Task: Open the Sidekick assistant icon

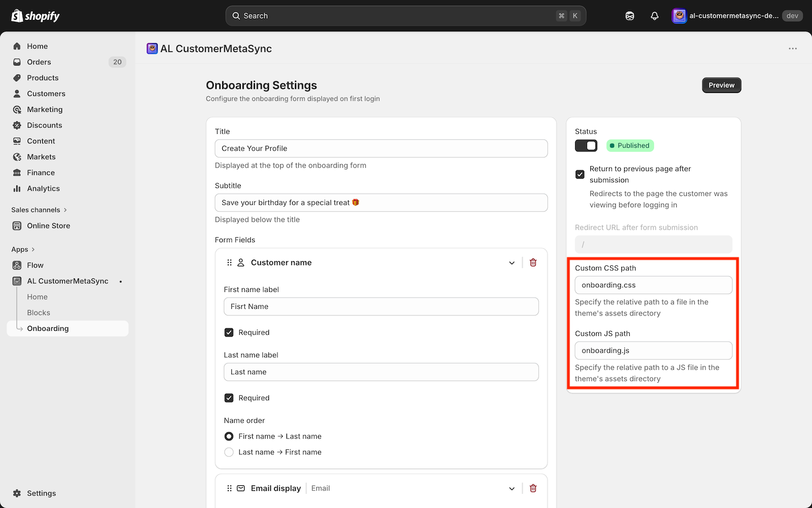Action: coord(630,16)
